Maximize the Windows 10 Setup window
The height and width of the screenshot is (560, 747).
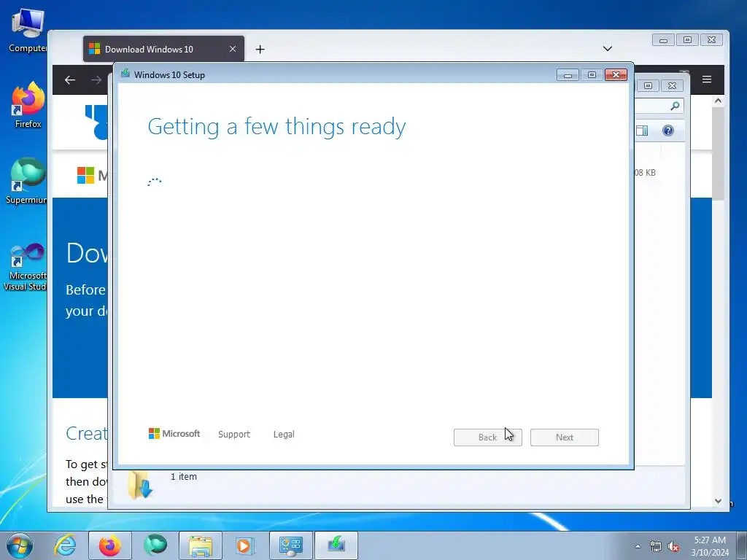[x=592, y=75]
